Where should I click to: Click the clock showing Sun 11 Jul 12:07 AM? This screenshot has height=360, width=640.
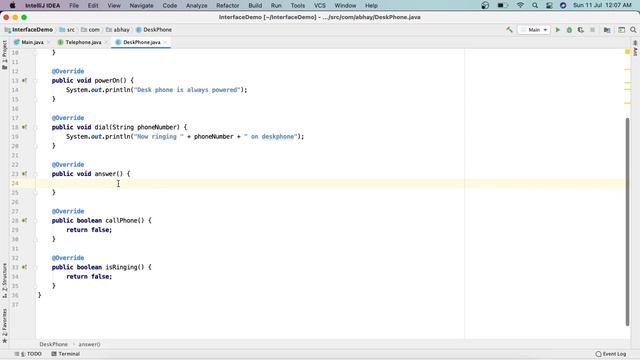[x=602, y=5]
